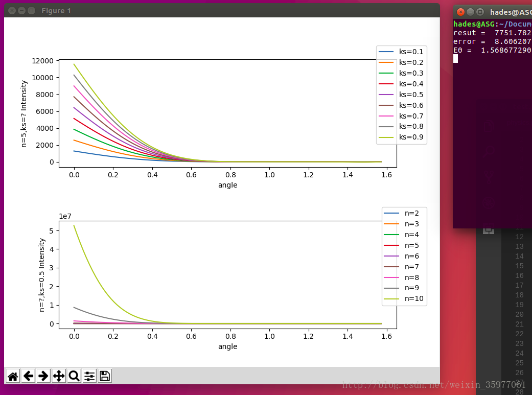The height and width of the screenshot is (395, 532).
Task: Click the 'E0 =' line in terminal
Action: click(492, 50)
